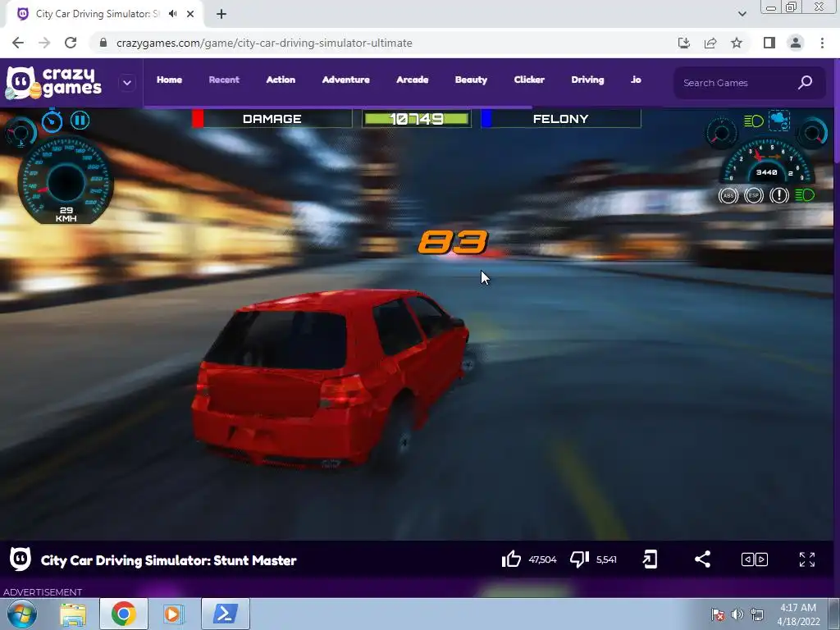The width and height of the screenshot is (840, 630).
Task: Click the game title CrazyGames cat icon
Action: pos(21,559)
